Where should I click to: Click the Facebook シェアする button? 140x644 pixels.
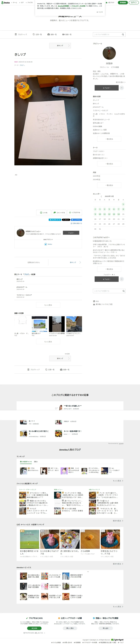[77, 220]
